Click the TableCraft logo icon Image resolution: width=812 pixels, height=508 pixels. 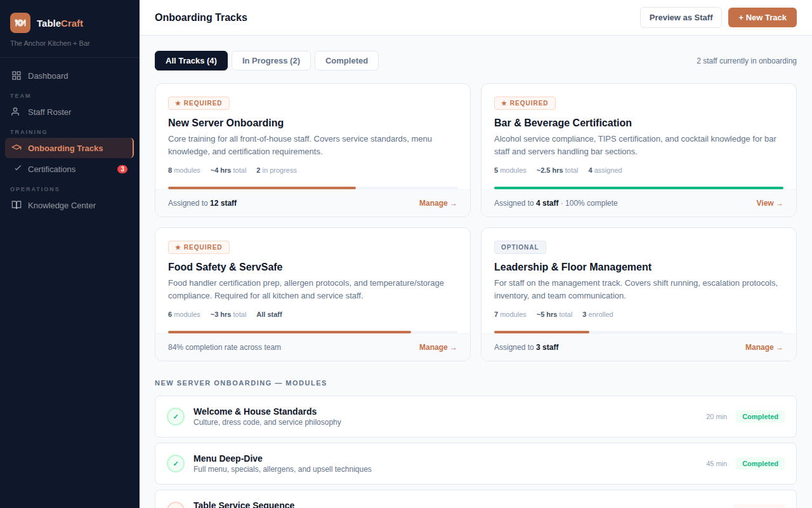point(20,23)
